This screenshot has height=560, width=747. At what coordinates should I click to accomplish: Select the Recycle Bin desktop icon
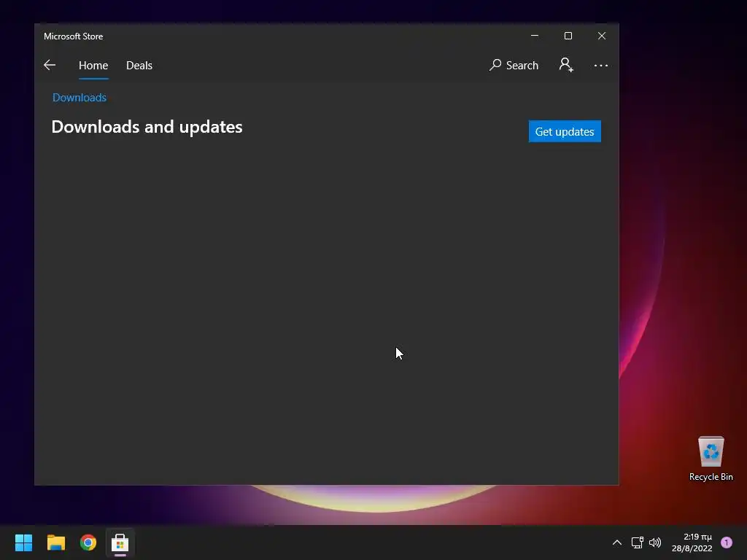tap(711, 459)
